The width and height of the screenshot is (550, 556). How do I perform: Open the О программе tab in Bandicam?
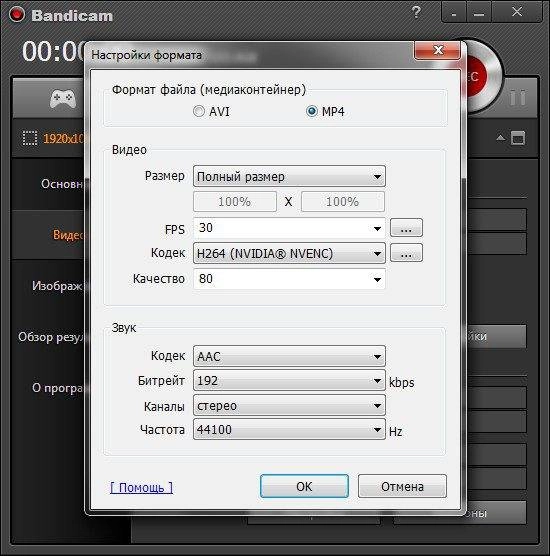coord(58,388)
